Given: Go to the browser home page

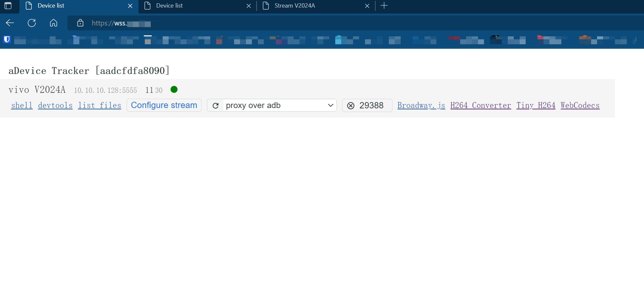Looking at the screenshot, I should point(54,23).
